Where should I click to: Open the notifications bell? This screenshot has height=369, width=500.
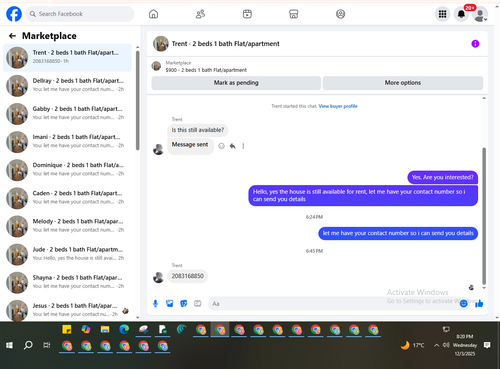(461, 14)
